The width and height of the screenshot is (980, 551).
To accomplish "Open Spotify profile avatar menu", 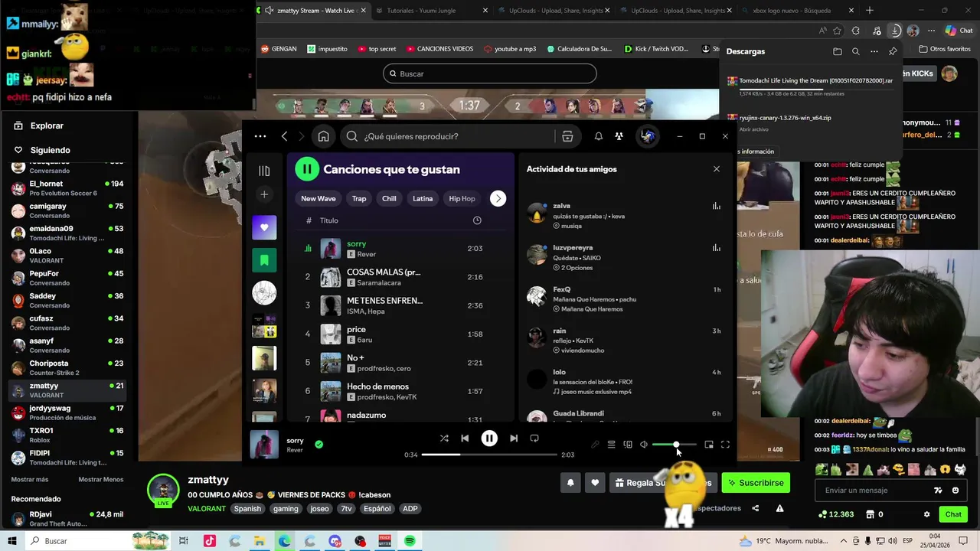I will pos(648,136).
